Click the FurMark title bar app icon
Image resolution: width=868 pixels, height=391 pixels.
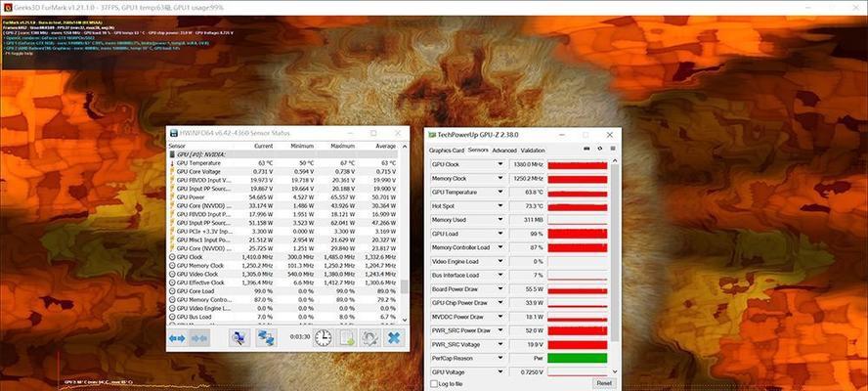[8, 8]
